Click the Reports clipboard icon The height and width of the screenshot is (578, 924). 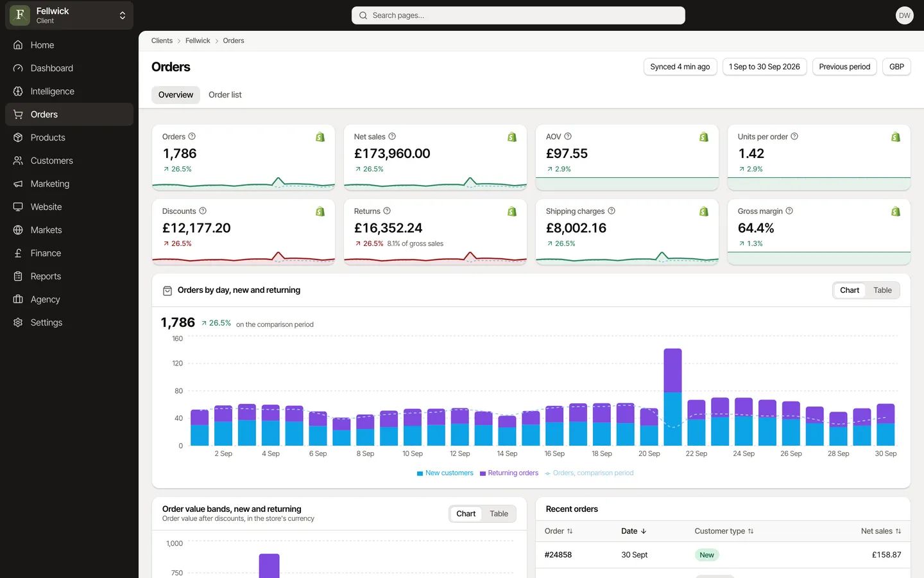(18, 276)
